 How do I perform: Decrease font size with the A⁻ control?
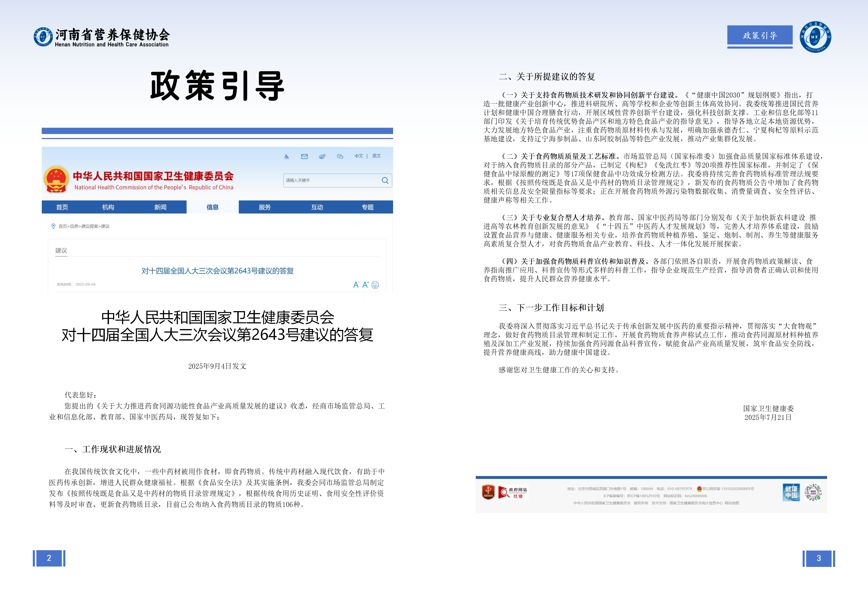coord(356,285)
